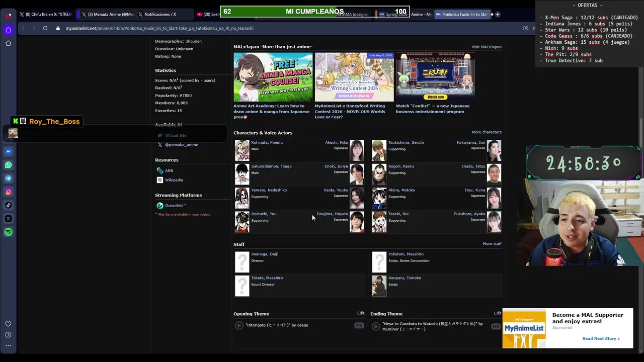Viewport: 644px width, 362px height.
Task: Go back with the browser back arrow
Action: 23,28
